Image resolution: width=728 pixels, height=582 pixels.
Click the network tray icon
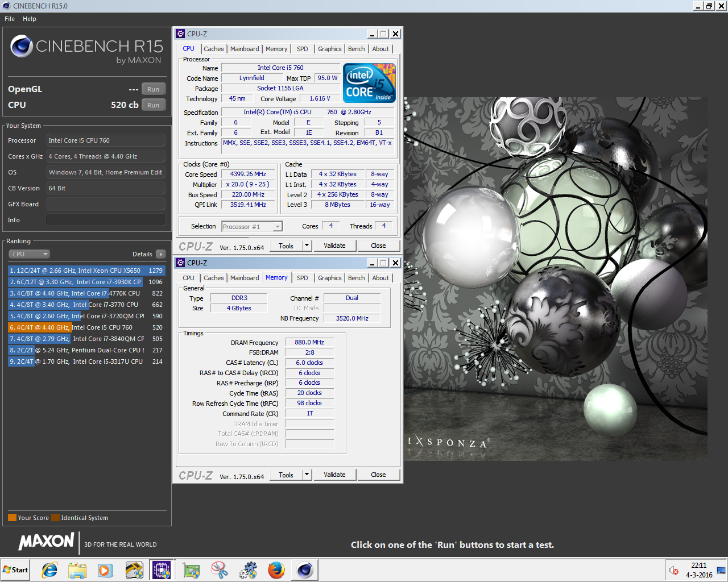[721, 571]
